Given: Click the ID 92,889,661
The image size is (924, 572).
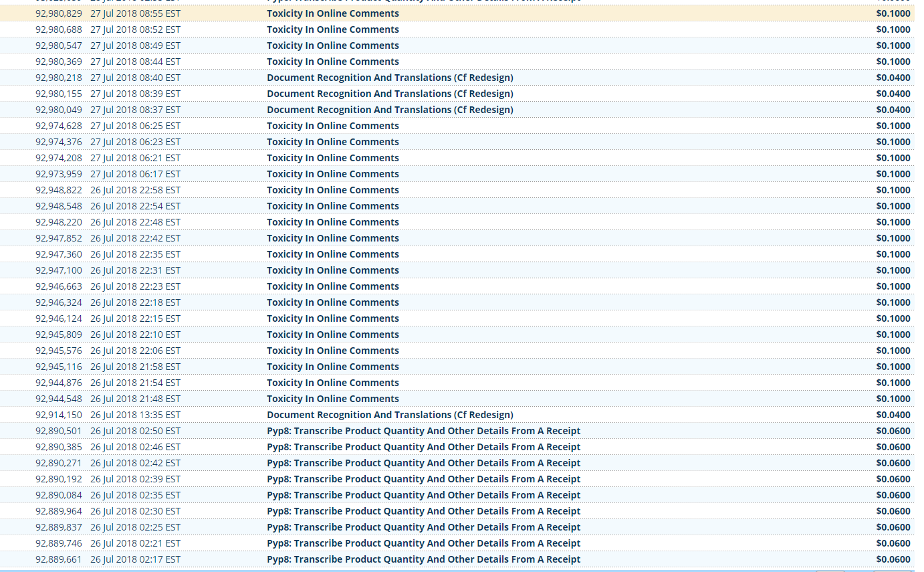Looking at the screenshot, I should [59, 559].
